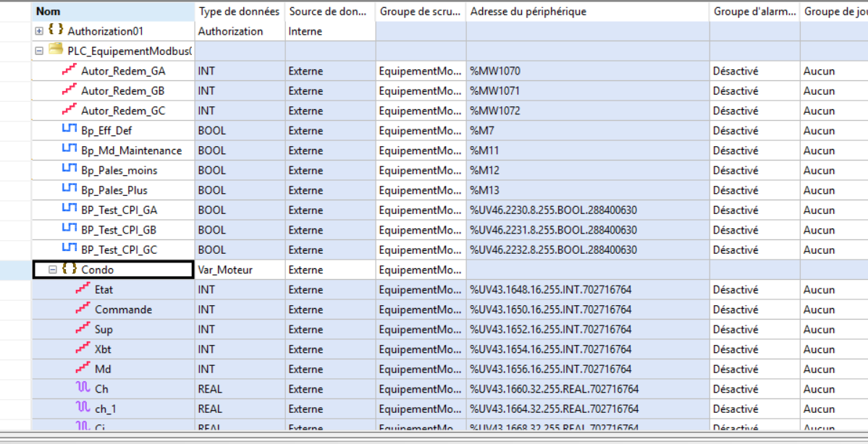Click the REAL icon beside Ch variable
Viewport: 868px width, 444px height.
[x=83, y=389]
